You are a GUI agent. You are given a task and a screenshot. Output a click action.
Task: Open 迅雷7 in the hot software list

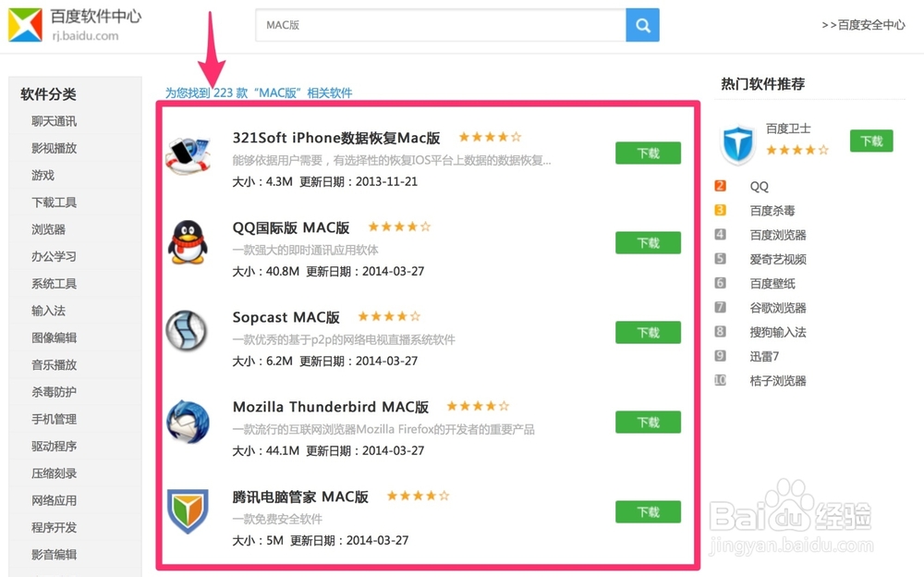(x=764, y=356)
